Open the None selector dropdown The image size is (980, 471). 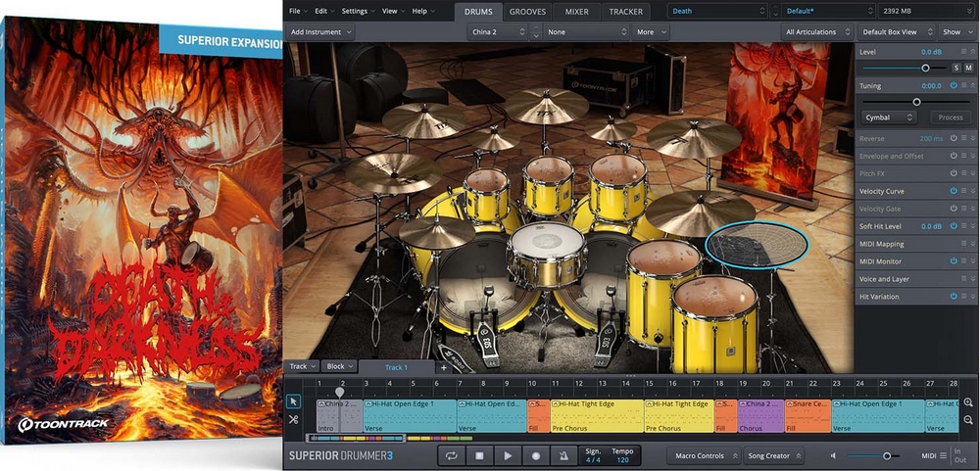[x=586, y=32]
